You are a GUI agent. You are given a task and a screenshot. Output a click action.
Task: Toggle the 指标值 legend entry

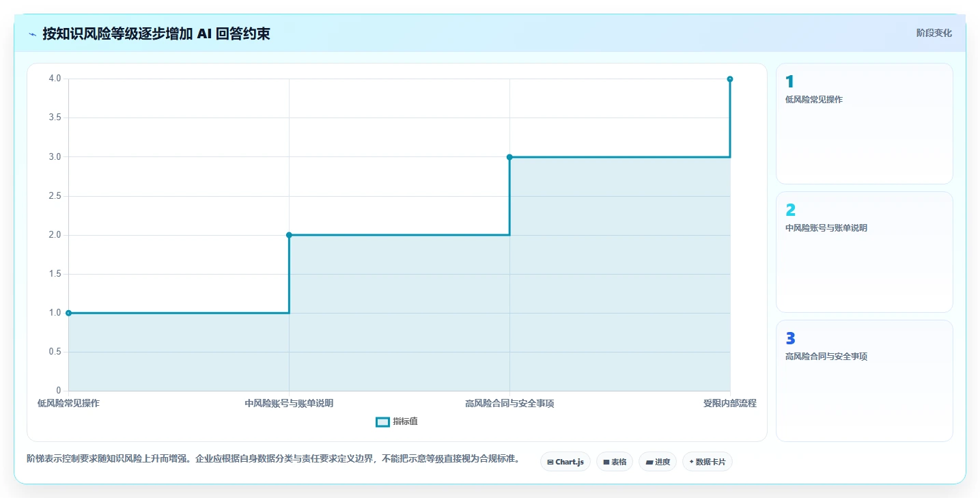pyautogui.click(x=397, y=421)
